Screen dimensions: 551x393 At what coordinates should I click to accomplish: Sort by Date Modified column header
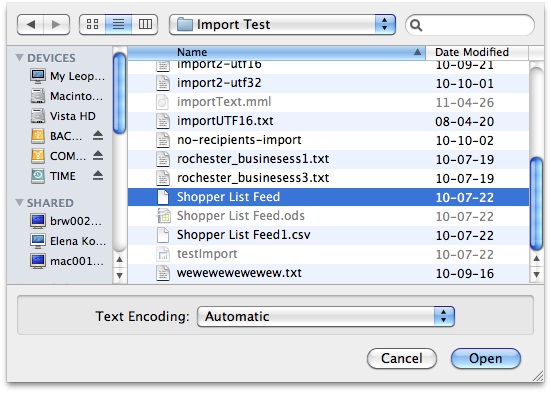click(x=477, y=52)
